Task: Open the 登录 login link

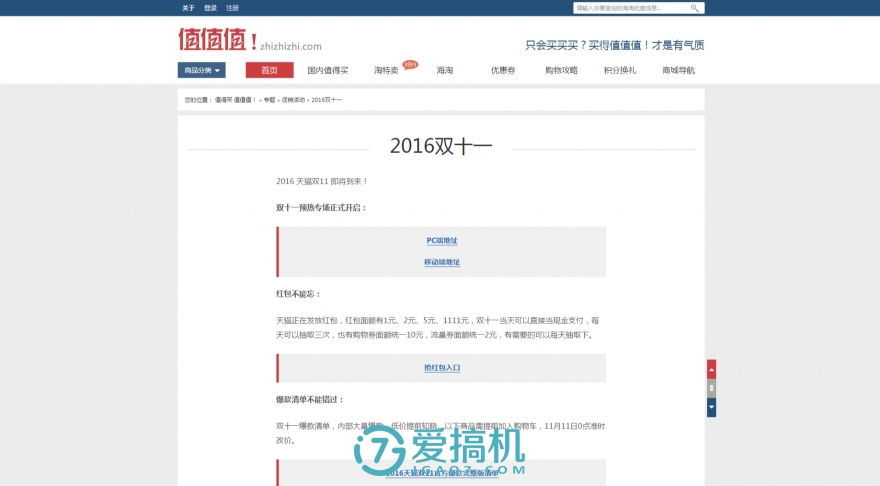Action: pyautogui.click(x=210, y=8)
